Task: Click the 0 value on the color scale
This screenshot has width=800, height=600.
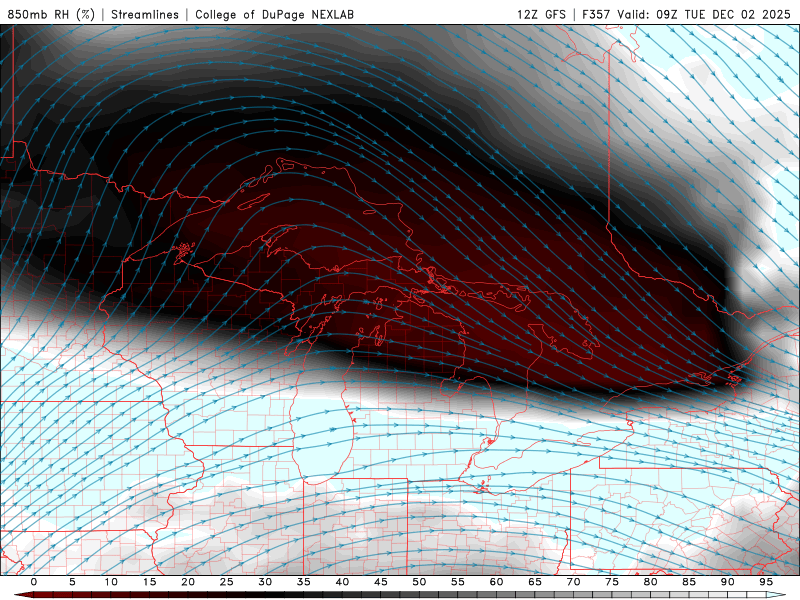Action: click(34, 582)
